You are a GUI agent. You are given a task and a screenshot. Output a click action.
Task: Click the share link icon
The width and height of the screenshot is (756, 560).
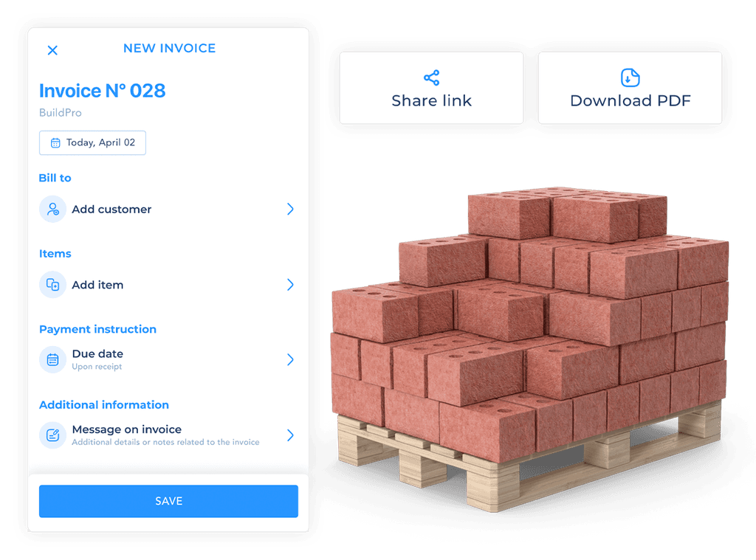click(x=431, y=77)
